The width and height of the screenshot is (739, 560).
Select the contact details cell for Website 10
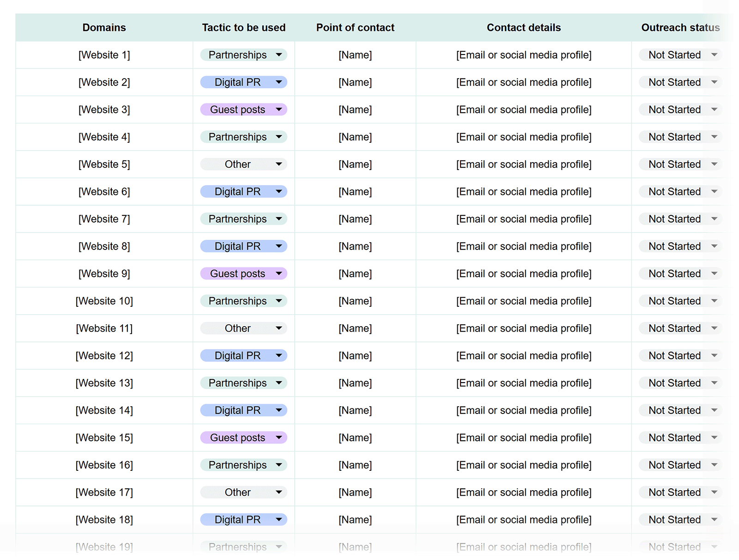[524, 301]
